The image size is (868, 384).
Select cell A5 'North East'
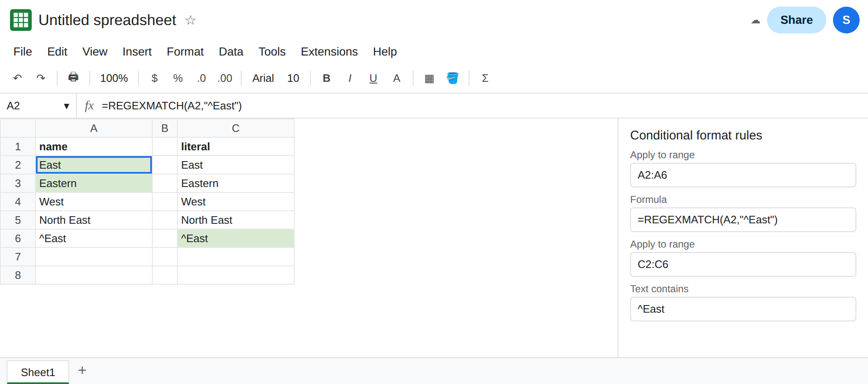pyautogui.click(x=94, y=220)
